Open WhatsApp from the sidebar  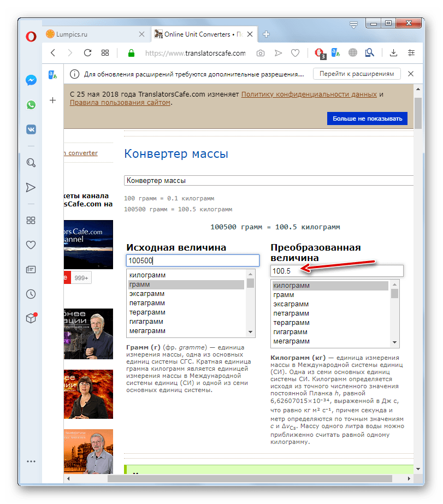(x=31, y=105)
